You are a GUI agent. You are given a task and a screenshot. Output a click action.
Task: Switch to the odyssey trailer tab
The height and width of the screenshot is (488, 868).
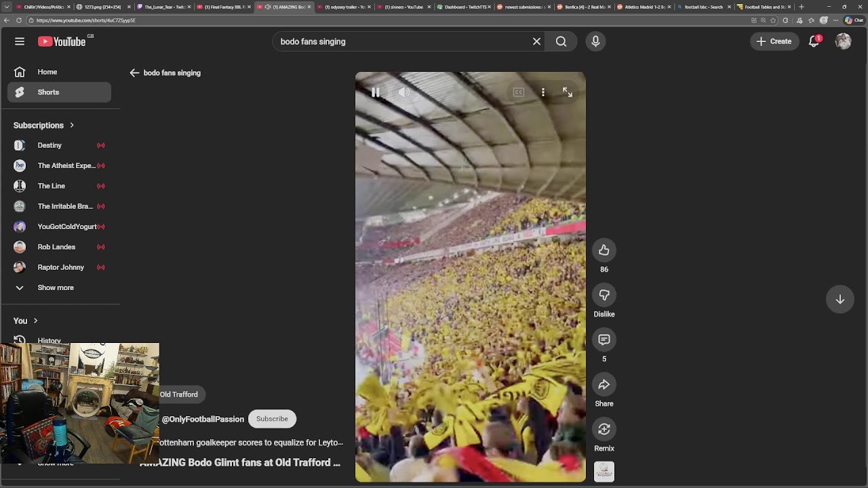(x=343, y=7)
